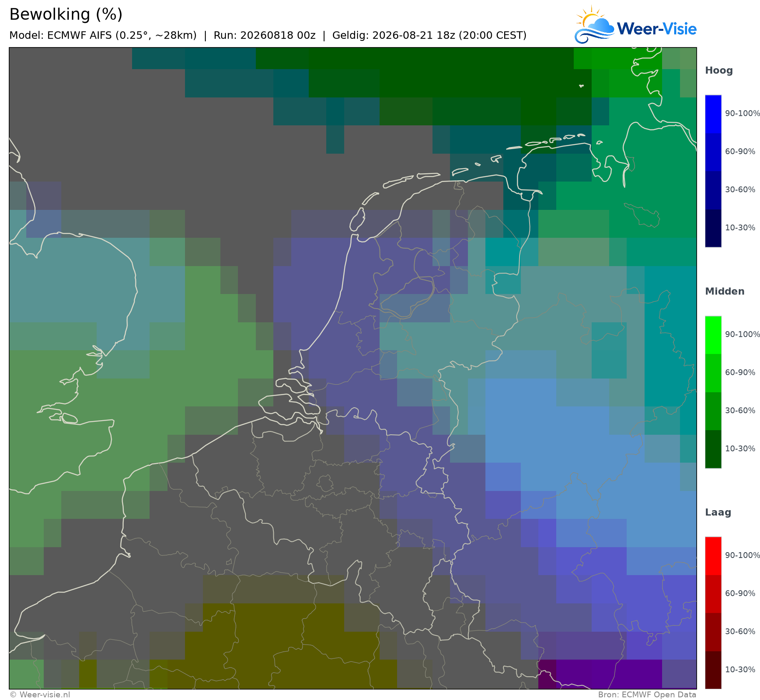Open the Weer-visie.nl copyright link
This screenshot has width=760, height=700.
pos(40,695)
